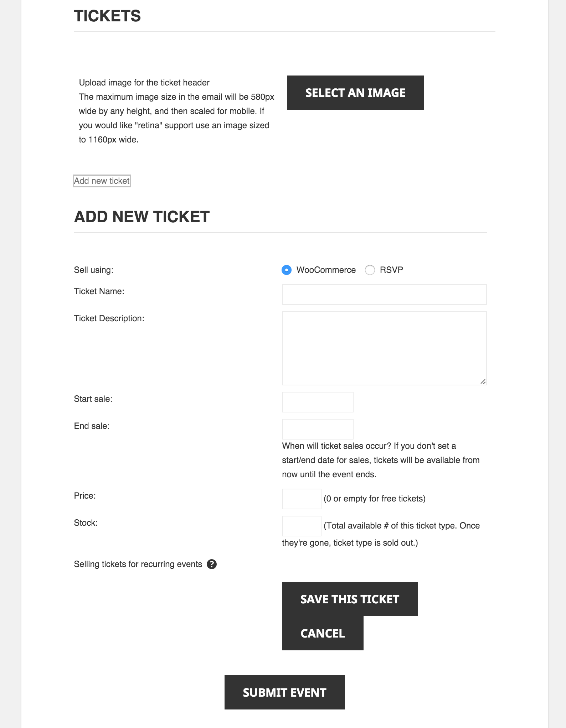Click the Select an Image button
The height and width of the screenshot is (728, 566).
point(355,93)
